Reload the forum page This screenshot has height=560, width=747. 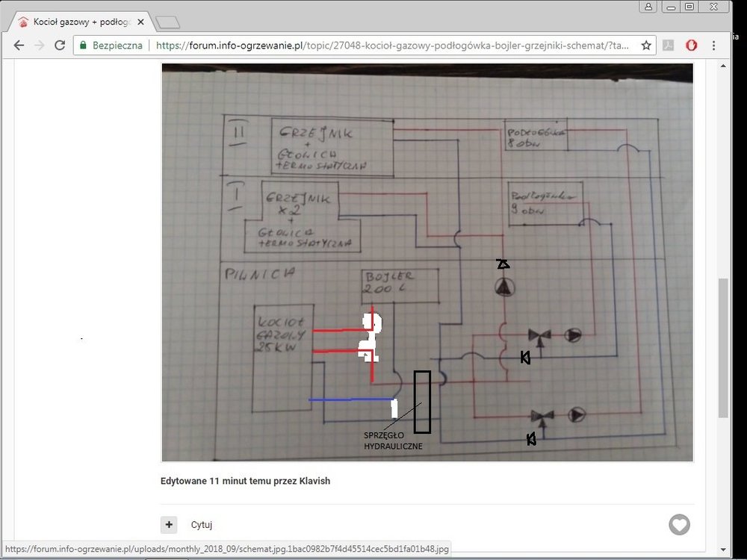60,46
